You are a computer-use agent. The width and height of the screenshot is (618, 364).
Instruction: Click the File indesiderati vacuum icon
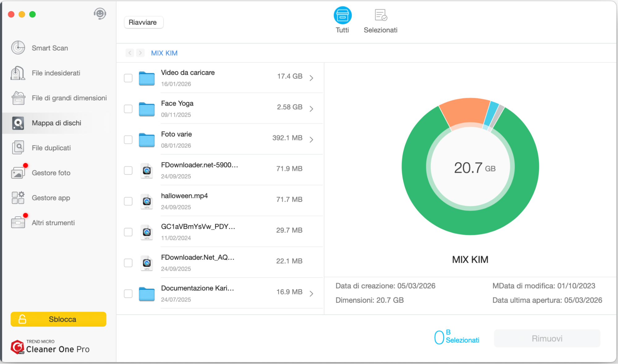18,73
